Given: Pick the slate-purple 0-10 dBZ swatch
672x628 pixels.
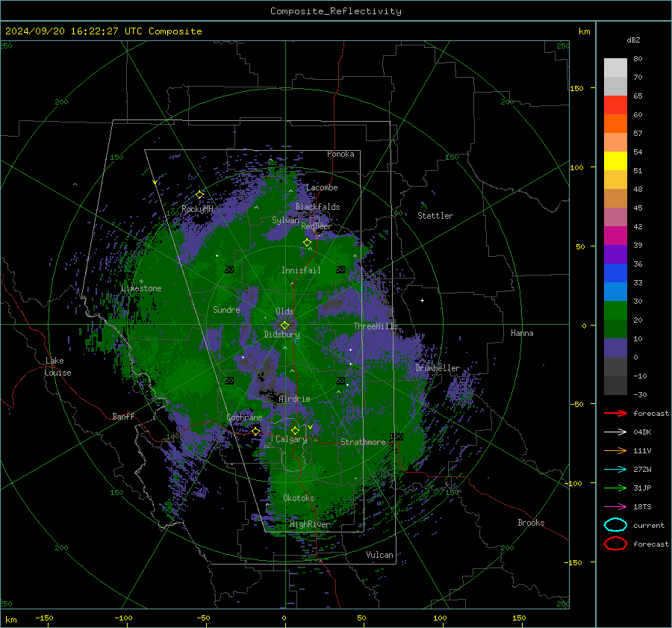Looking at the screenshot, I should point(615,348).
